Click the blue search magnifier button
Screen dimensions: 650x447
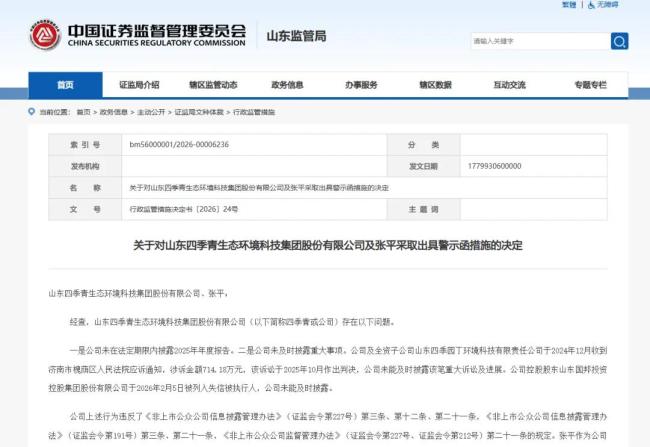[619, 41]
